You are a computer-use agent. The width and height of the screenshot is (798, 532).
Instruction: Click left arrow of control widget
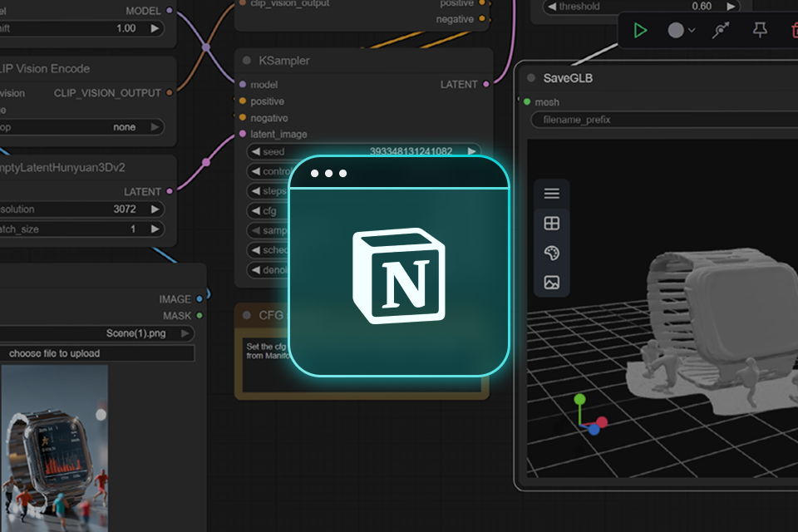[x=255, y=171]
